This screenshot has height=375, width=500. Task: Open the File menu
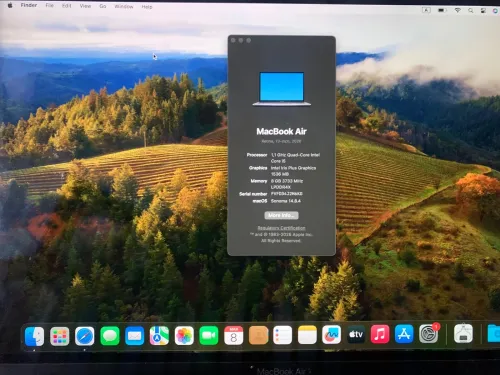click(50, 5)
